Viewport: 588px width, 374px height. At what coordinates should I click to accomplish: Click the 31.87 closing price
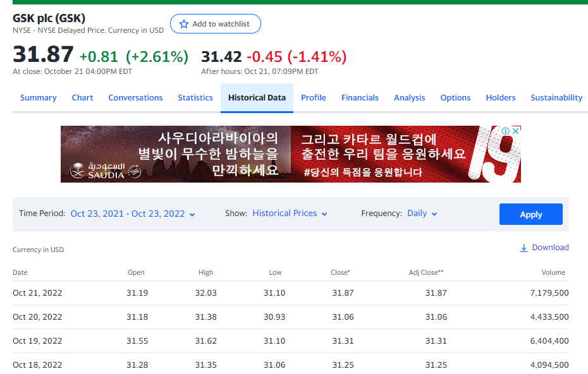click(x=43, y=54)
